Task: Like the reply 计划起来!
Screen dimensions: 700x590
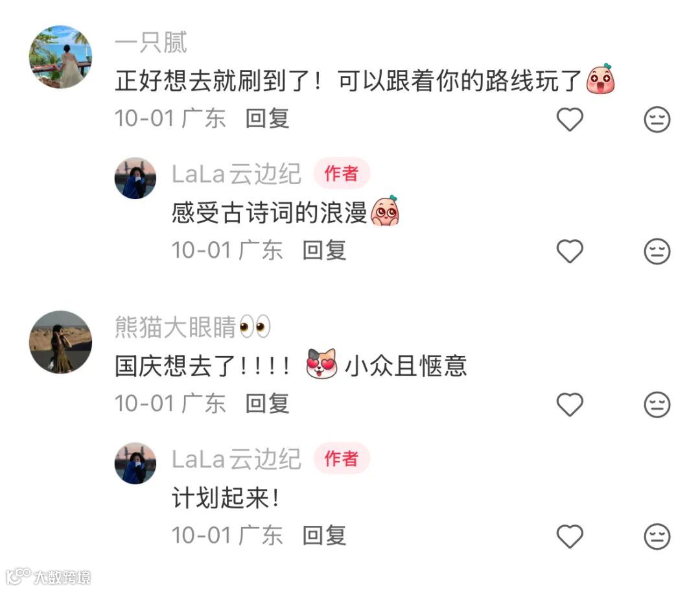Action: 570,536
